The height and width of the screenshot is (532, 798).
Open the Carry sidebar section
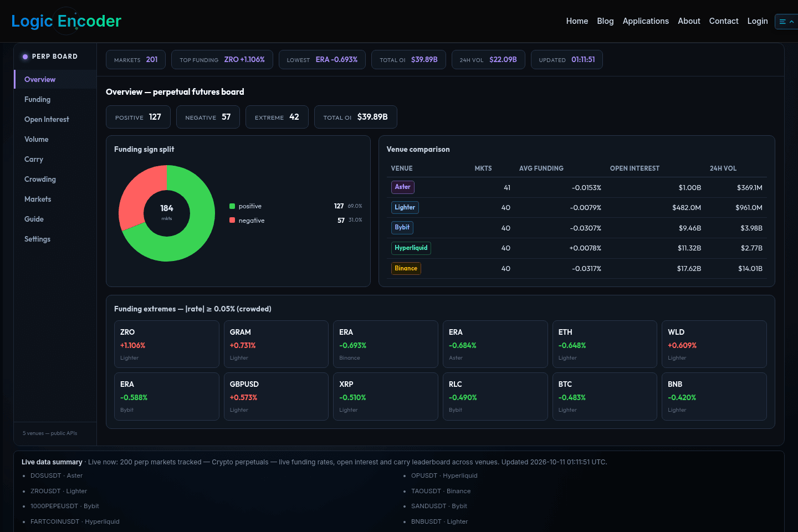(x=55, y=159)
